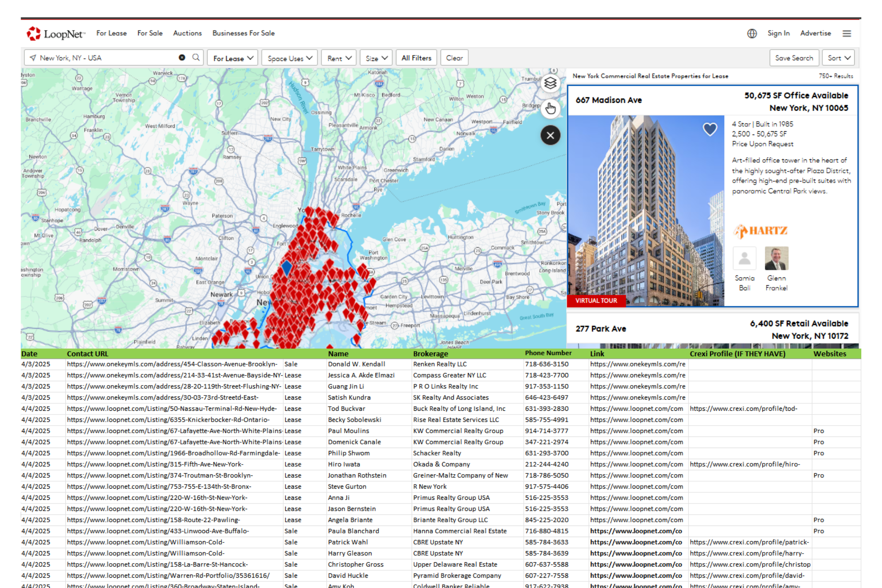Viewport: 882px width, 588px height.
Task: Open the 277 Park Ave listing title
Action: 600,329
